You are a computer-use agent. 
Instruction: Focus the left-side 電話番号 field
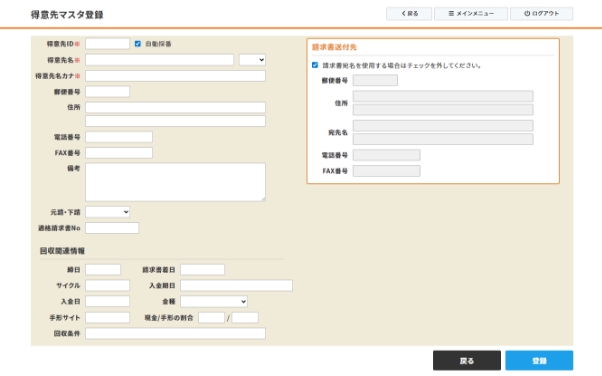click(x=119, y=137)
